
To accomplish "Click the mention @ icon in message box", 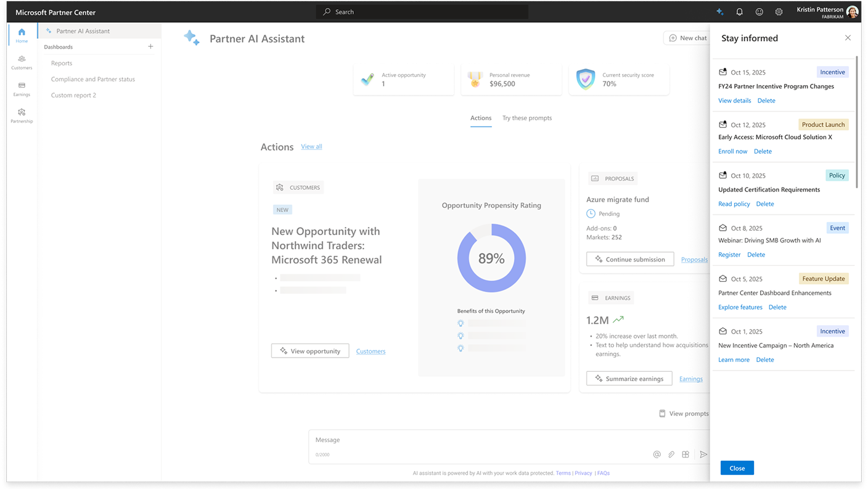I will pos(657,454).
